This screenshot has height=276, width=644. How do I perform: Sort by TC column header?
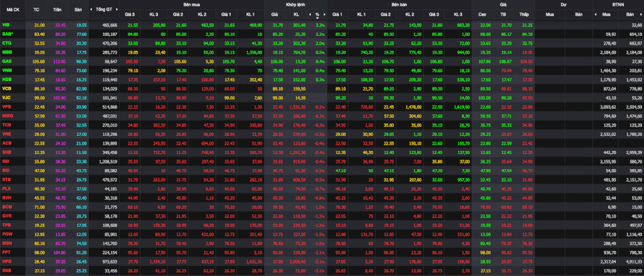[x=36, y=9]
